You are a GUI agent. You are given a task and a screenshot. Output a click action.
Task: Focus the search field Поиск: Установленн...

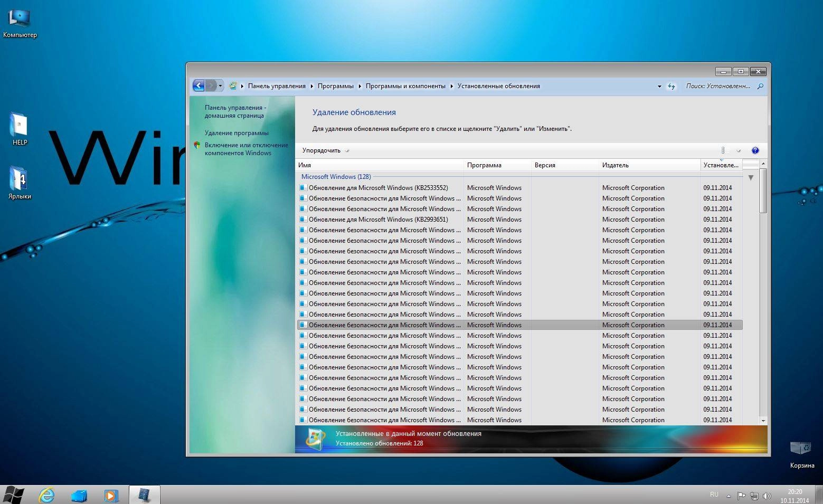[718, 86]
